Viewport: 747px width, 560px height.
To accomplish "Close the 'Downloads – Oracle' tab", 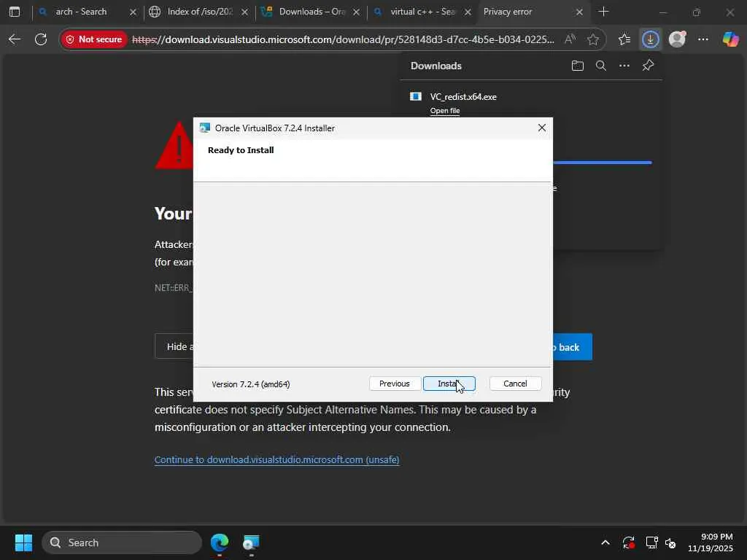I will point(356,12).
